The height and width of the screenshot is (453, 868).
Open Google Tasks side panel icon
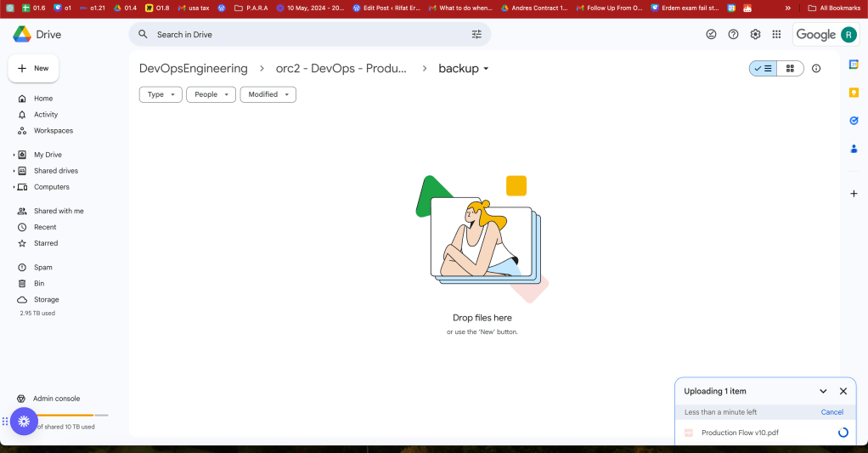point(854,120)
